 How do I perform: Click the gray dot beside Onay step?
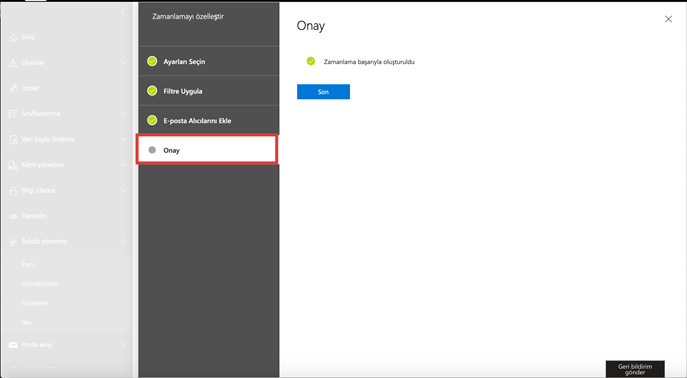152,150
